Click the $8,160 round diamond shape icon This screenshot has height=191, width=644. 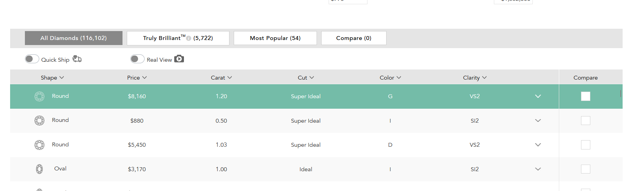[39, 96]
